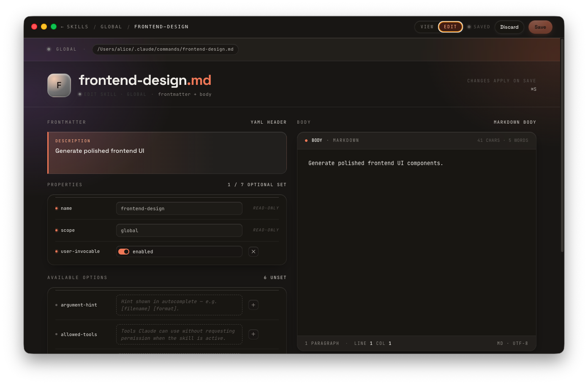Click the 41 CHARS counter
The image size is (588, 385).
click(x=489, y=141)
